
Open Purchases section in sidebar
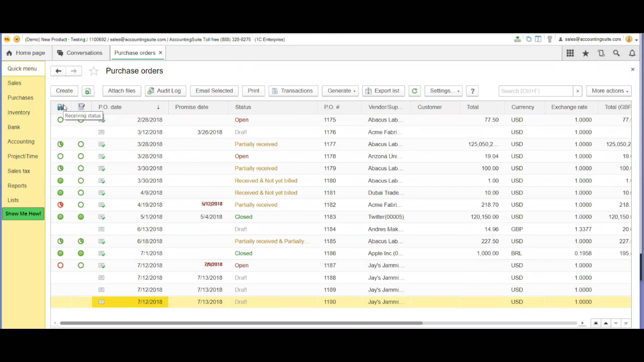click(20, 98)
